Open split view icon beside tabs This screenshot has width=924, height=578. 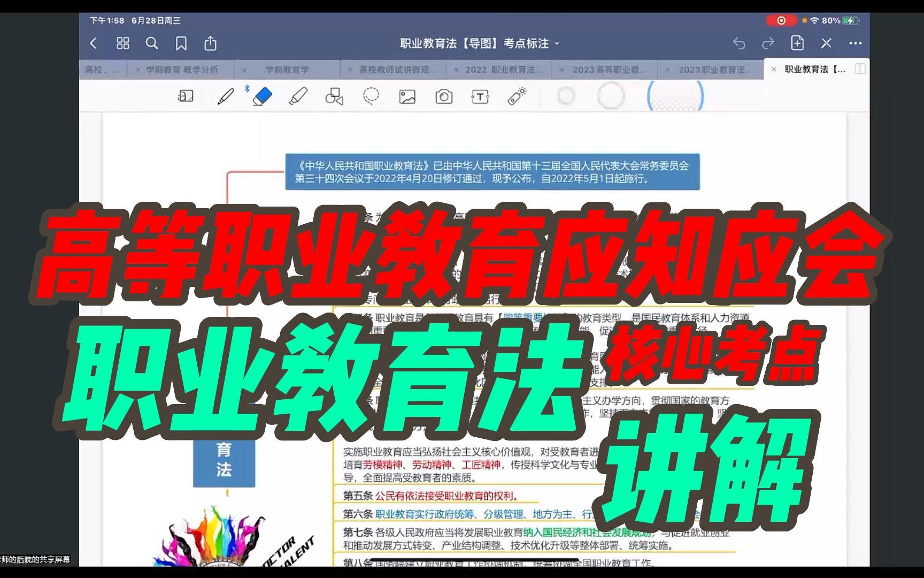click(x=860, y=69)
